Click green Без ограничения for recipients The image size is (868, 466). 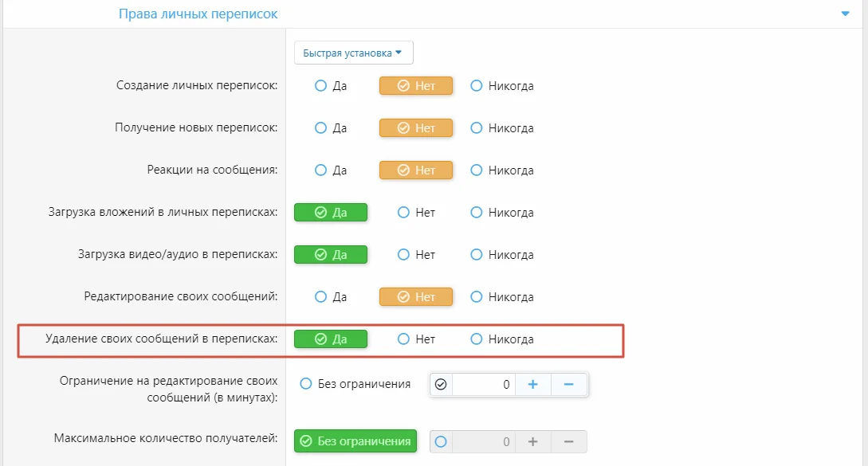point(355,441)
